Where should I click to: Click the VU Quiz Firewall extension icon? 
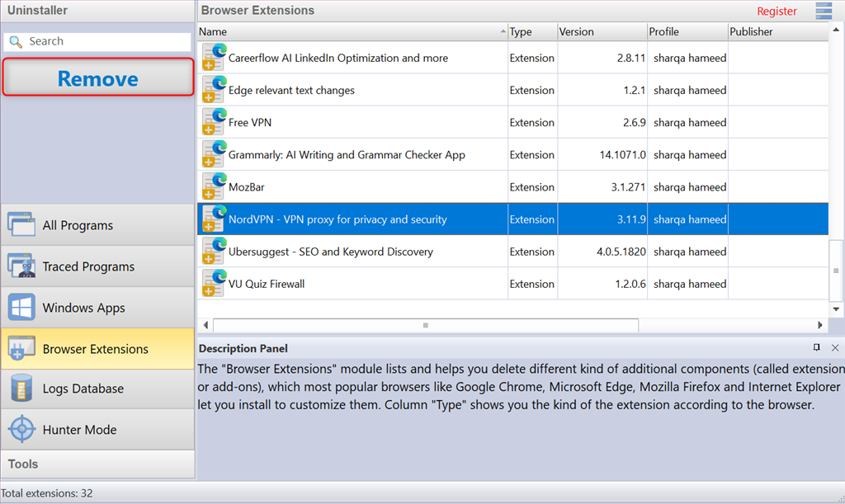coord(214,283)
